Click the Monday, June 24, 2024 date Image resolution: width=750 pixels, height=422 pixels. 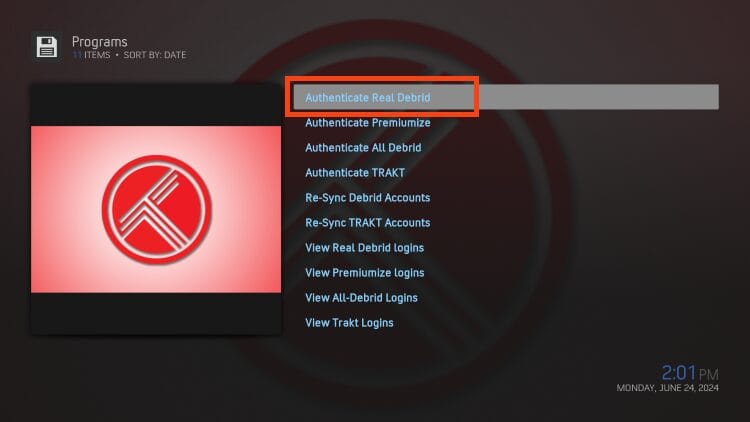(667, 388)
